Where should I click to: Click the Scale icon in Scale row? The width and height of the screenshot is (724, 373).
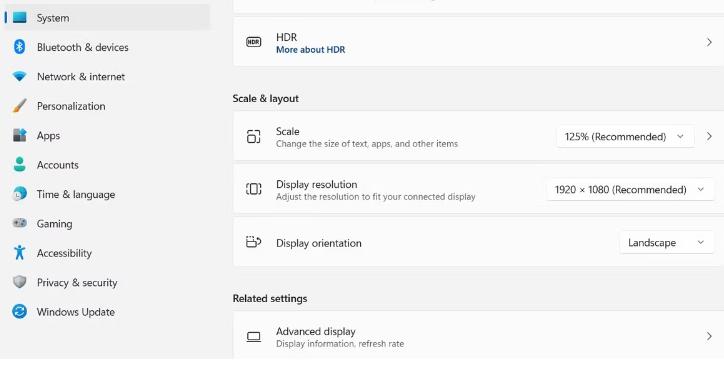pyautogui.click(x=253, y=137)
